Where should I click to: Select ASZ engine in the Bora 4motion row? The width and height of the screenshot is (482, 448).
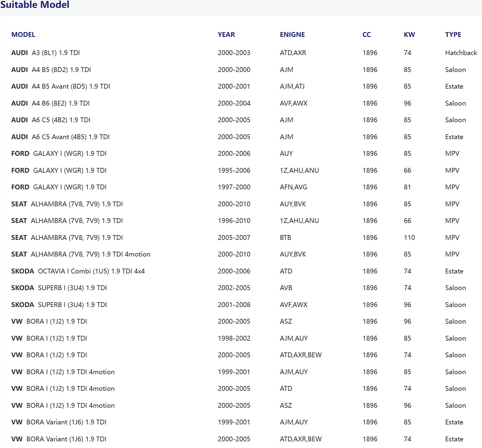coord(286,405)
